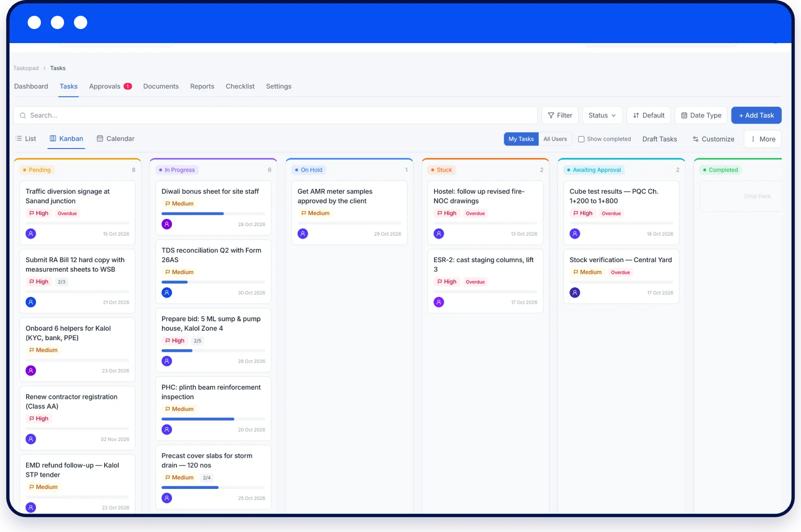Click assignee avatar on Traffic diversion signage card
This screenshot has height=532, width=801.
click(x=31, y=234)
